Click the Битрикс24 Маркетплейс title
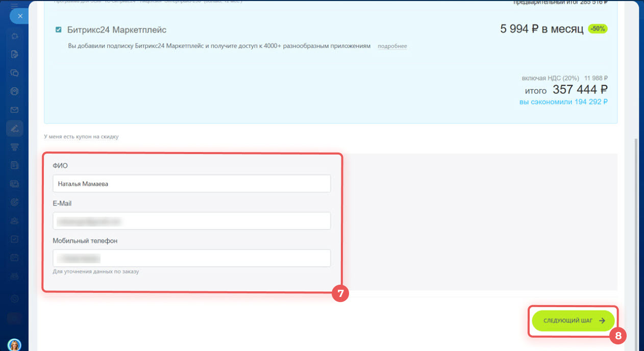Viewport: 644px width, 351px height. (117, 30)
